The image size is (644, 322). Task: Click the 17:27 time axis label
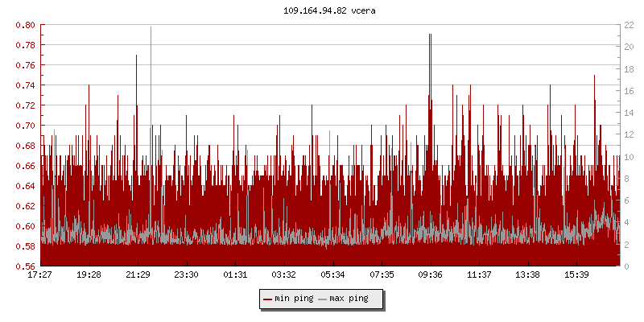coord(39,275)
